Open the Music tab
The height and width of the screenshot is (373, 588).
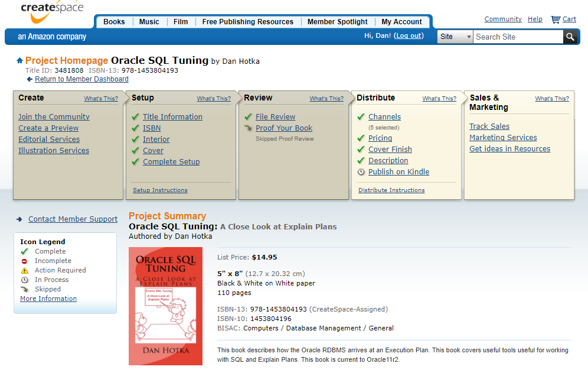[149, 22]
